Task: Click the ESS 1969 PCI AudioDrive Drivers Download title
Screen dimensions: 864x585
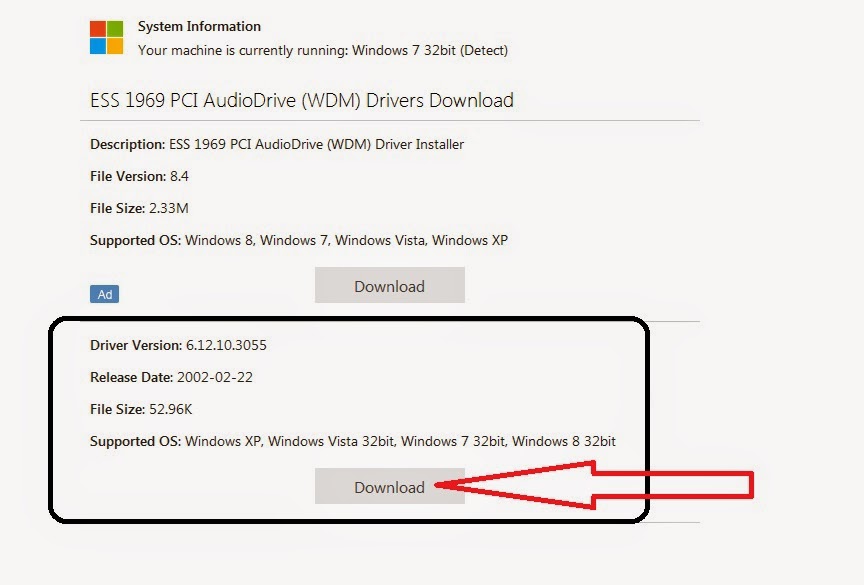Action: pyautogui.click(x=301, y=100)
